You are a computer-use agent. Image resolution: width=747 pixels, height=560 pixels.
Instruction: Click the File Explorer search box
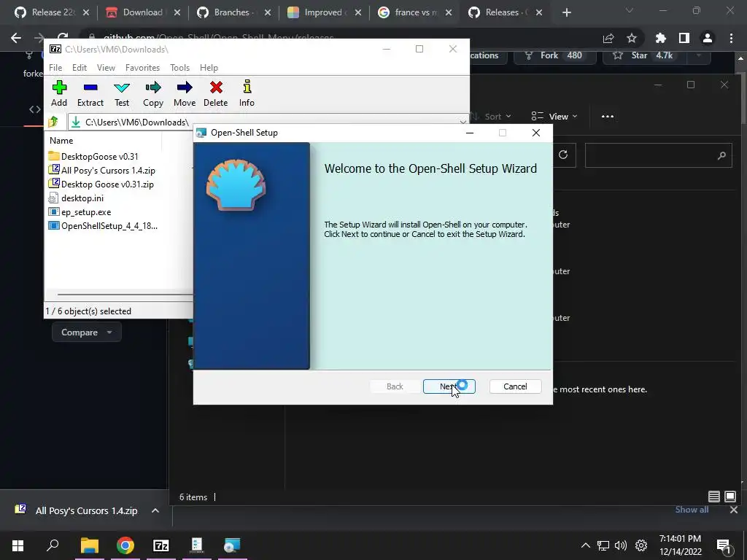[x=658, y=155]
